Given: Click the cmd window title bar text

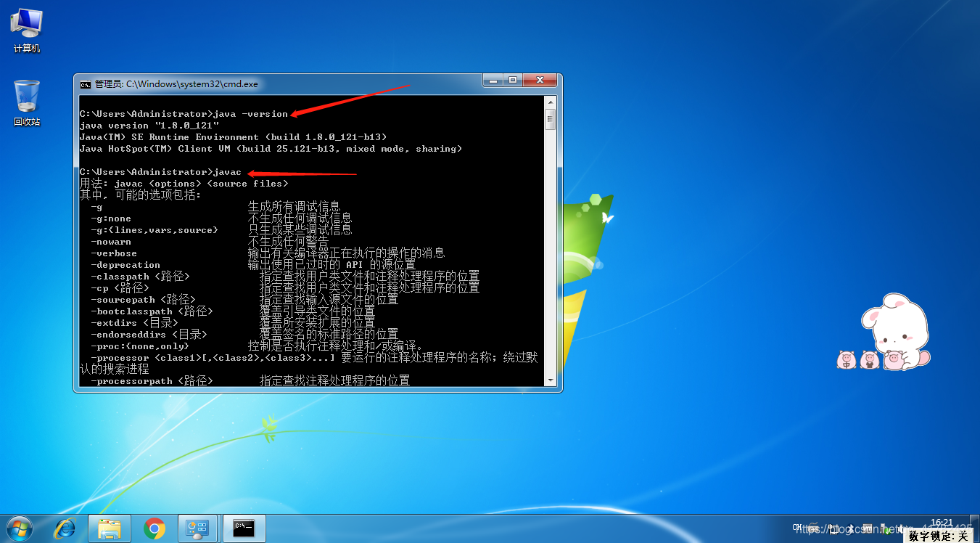Looking at the screenshot, I should (176, 84).
